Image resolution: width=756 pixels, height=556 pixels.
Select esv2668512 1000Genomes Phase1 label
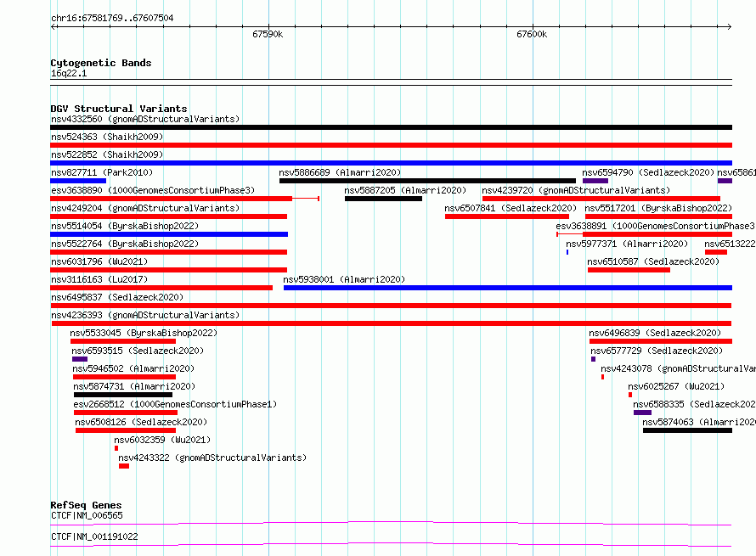click(176, 404)
